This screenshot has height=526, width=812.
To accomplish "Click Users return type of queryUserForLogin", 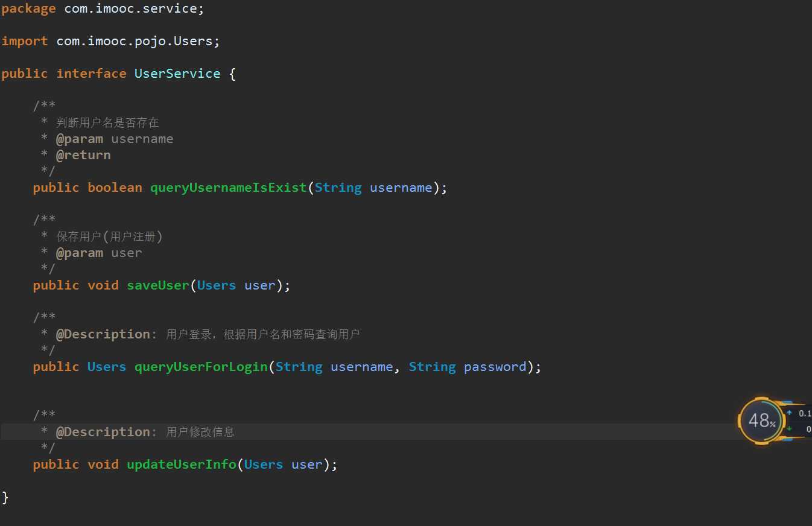I will (107, 367).
